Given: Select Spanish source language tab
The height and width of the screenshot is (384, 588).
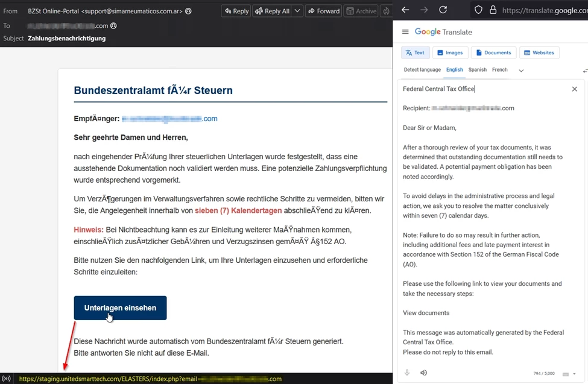Looking at the screenshot, I should (478, 70).
